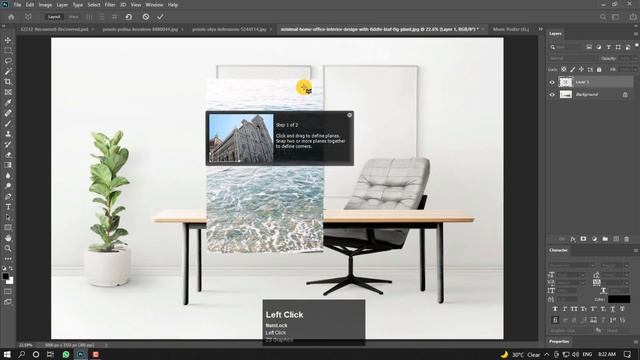Image resolution: width=640 pixels, height=360 pixels.
Task: Commit the perspective warp with checkmark
Action: point(160,17)
